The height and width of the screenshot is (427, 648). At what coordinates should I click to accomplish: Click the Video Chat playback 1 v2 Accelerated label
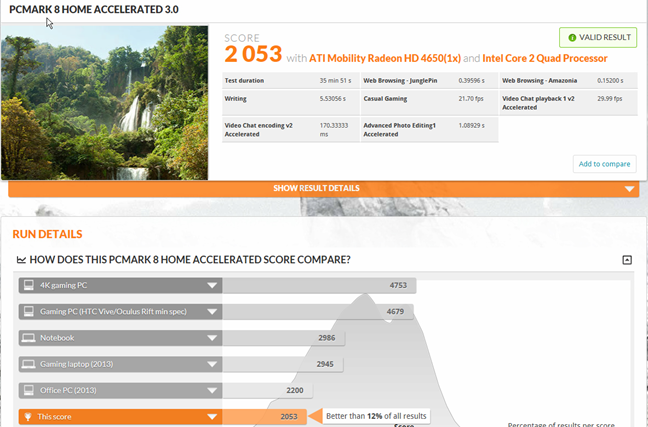[538, 103]
